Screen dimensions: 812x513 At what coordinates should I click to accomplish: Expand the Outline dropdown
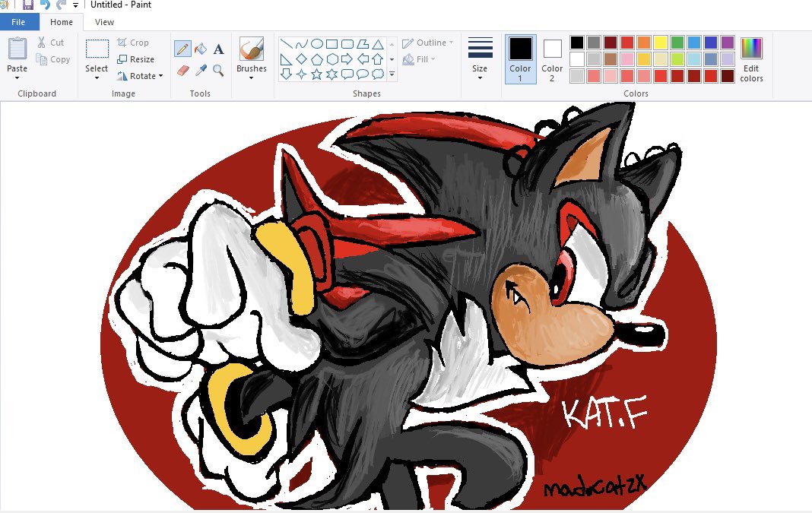(x=427, y=43)
